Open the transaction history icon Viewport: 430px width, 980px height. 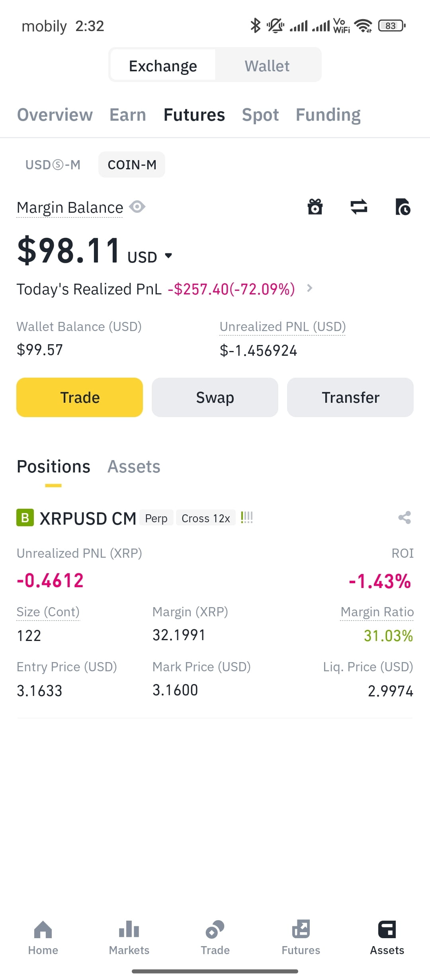click(x=403, y=207)
